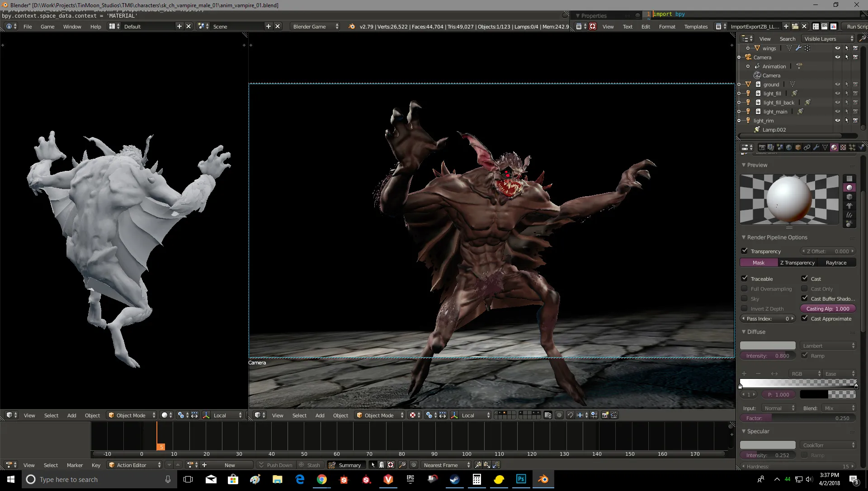Open the Game menu
Screen dimensions: 868x491
click(x=47, y=27)
